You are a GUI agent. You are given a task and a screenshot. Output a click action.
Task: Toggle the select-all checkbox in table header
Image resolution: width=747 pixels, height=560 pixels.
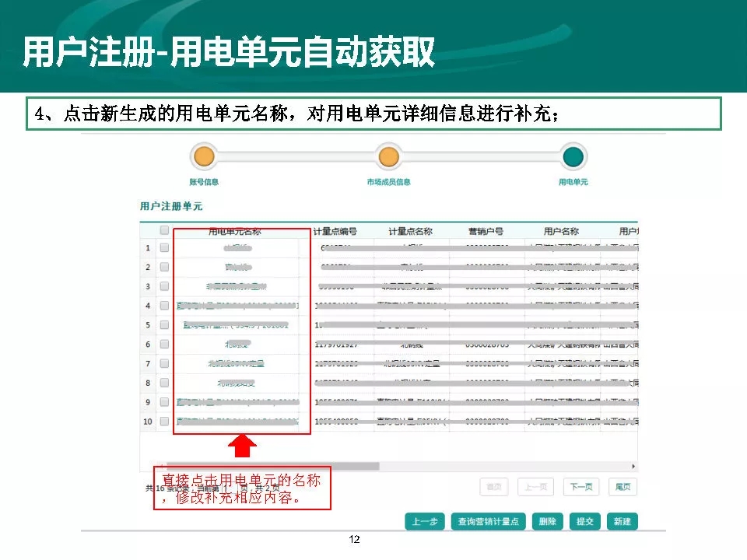click(x=164, y=231)
